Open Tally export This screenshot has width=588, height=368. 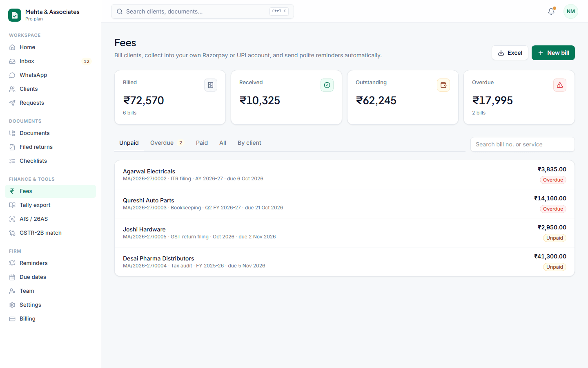51,205
